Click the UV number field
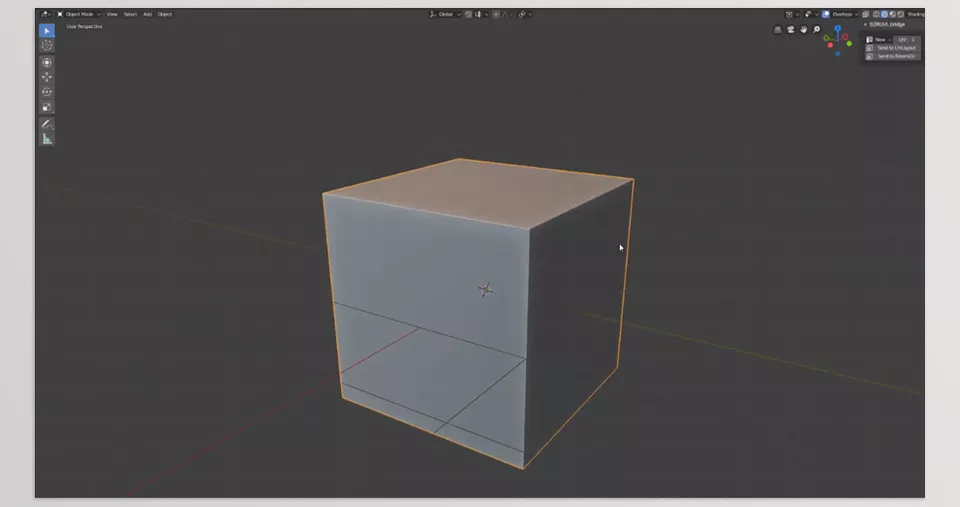 (x=907, y=39)
